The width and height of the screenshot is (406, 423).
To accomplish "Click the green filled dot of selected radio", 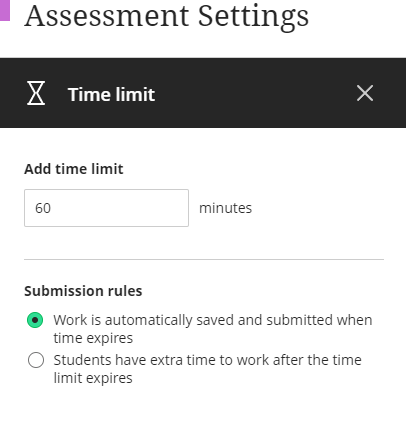I will pos(35,320).
